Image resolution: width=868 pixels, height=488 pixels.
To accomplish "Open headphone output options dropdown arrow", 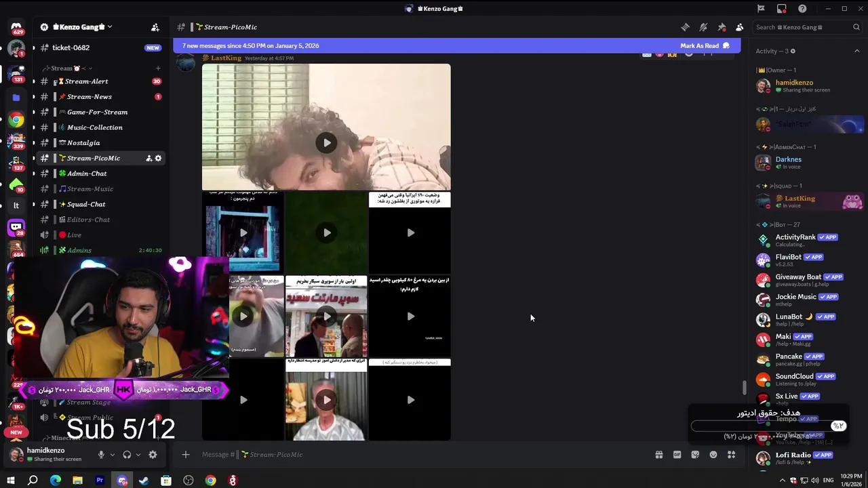I will tap(138, 455).
